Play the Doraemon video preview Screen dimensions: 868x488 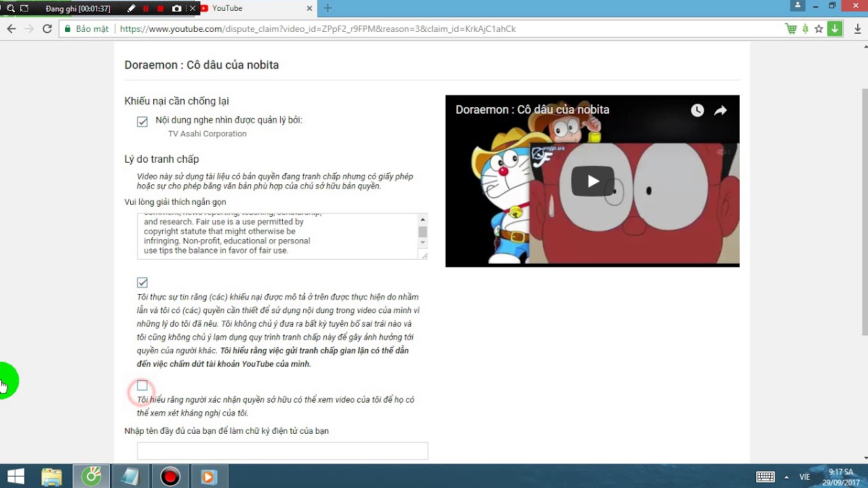click(x=593, y=181)
